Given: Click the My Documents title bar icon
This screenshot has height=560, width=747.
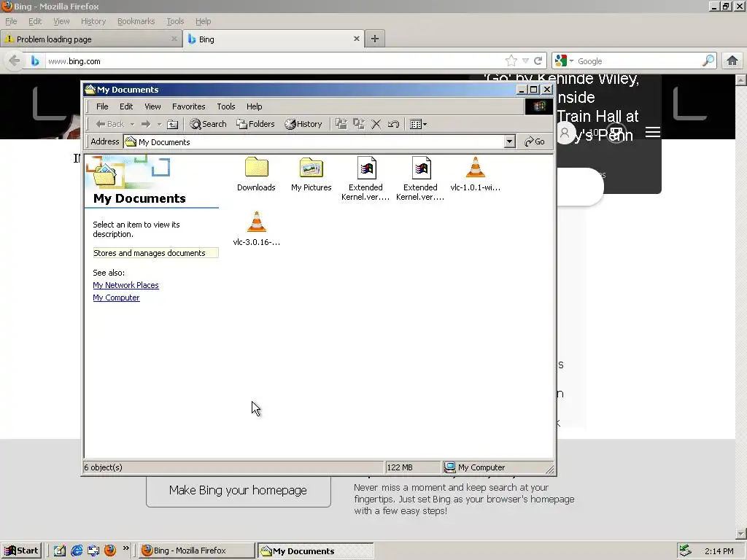Looking at the screenshot, I should (90, 90).
